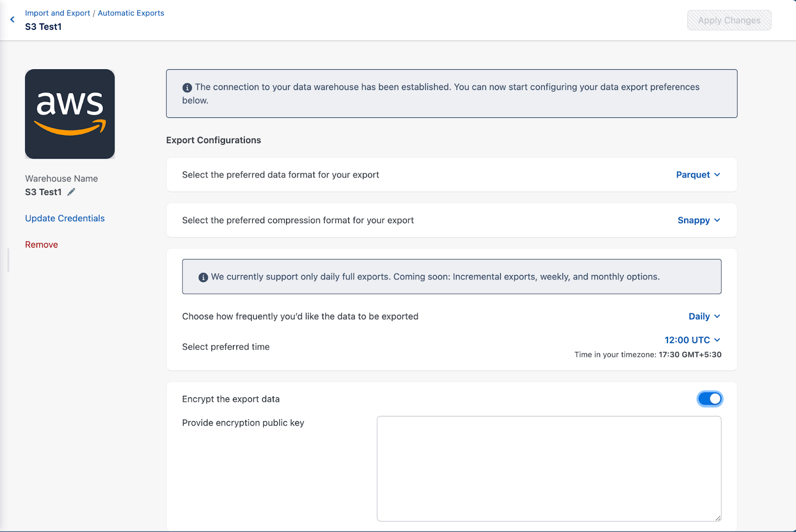796x532 pixels.
Task: Open Import and Export breadcrumb link
Action: click(58, 13)
